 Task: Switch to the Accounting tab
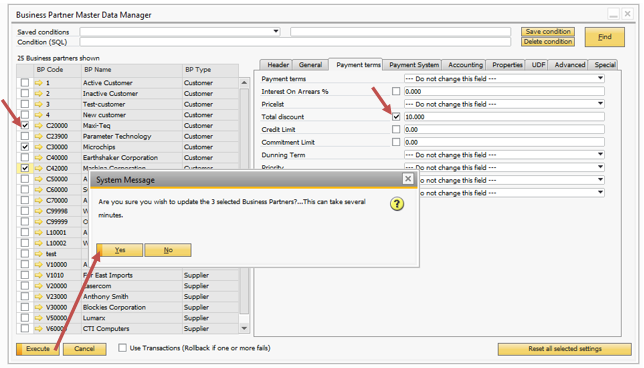coord(465,65)
